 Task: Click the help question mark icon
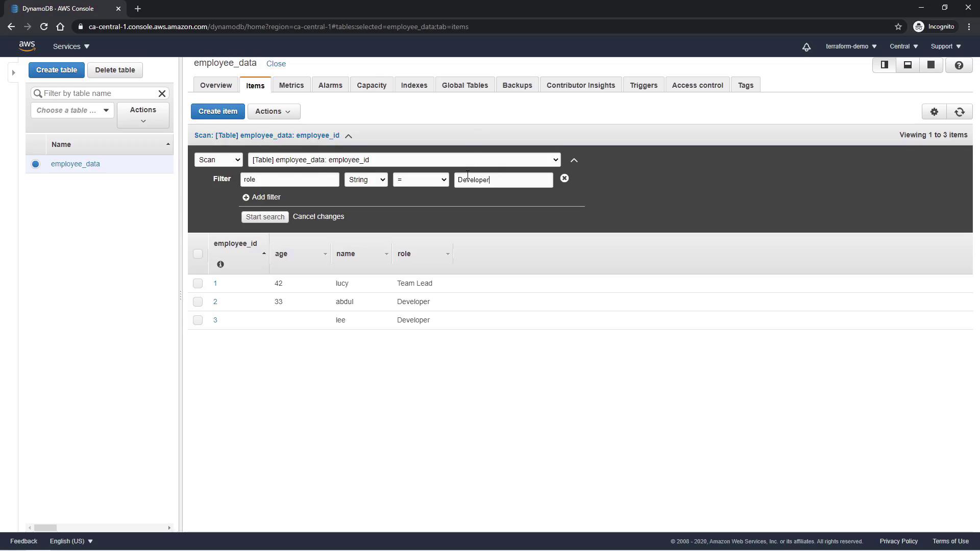point(959,65)
